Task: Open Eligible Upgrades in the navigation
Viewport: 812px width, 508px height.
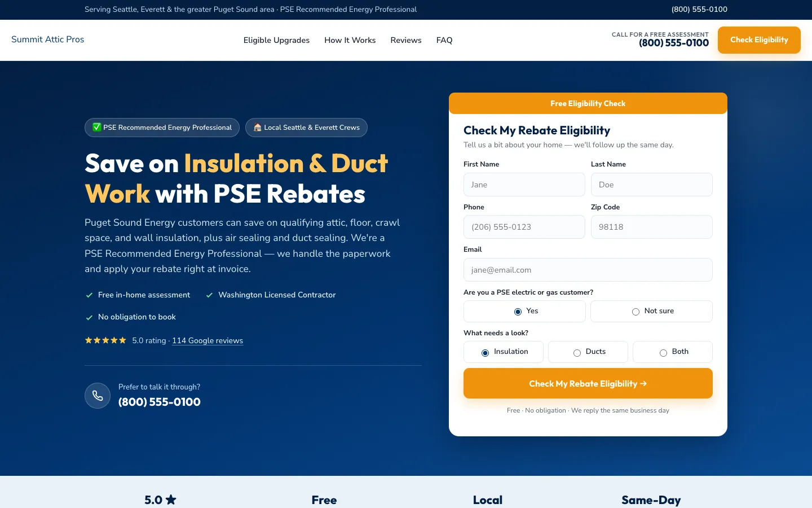Action: tap(276, 40)
